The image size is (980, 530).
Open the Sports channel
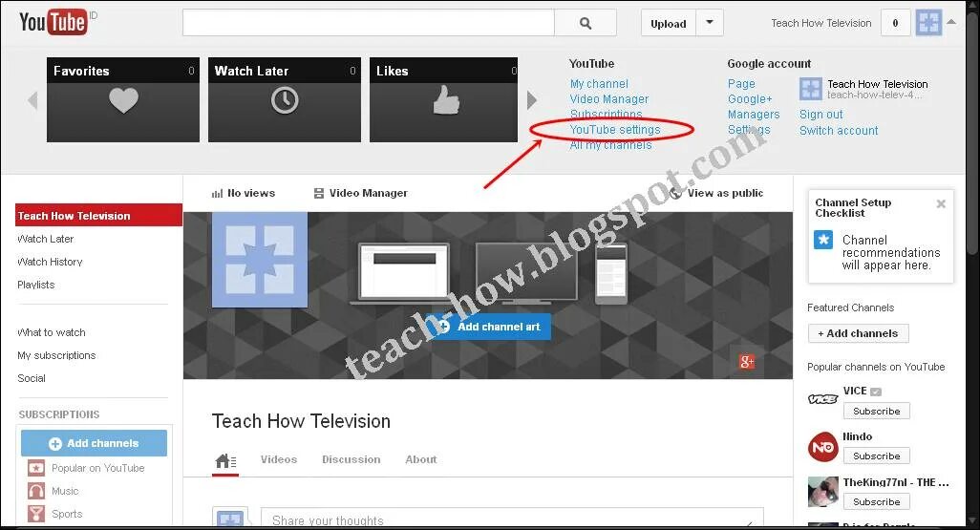coord(55,514)
